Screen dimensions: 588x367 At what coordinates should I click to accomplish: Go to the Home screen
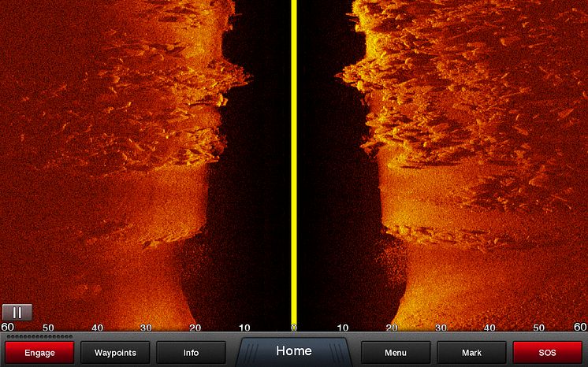pos(294,351)
